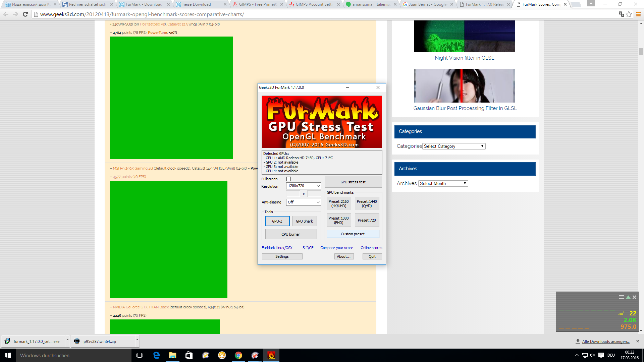The width and height of the screenshot is (644, 362).
Task: Open the overlay widget's hamburger menu
Action: coord(621,297)
